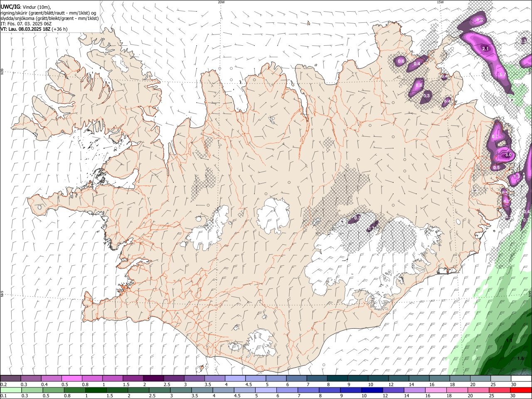The width and height of the screenshot is (532, 399).
Task: Click the "1.8" rain value on the map
Action: click(x=520, y=358)
